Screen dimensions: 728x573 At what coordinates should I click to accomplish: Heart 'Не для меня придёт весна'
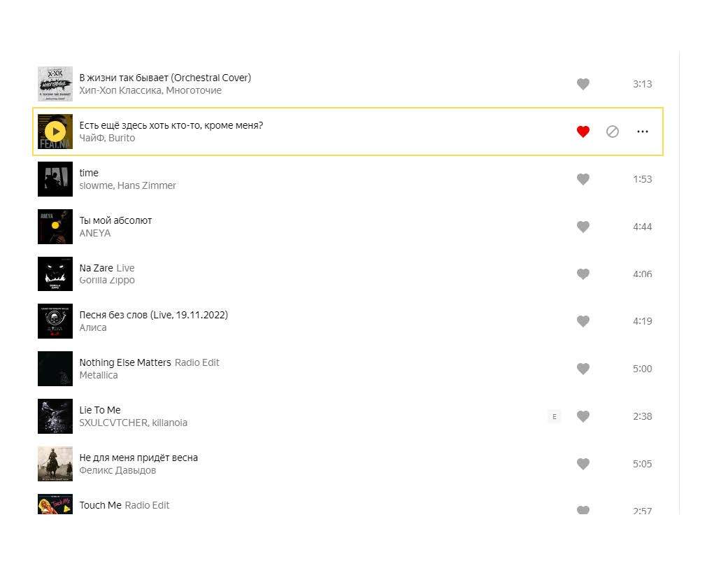[583, 463]
